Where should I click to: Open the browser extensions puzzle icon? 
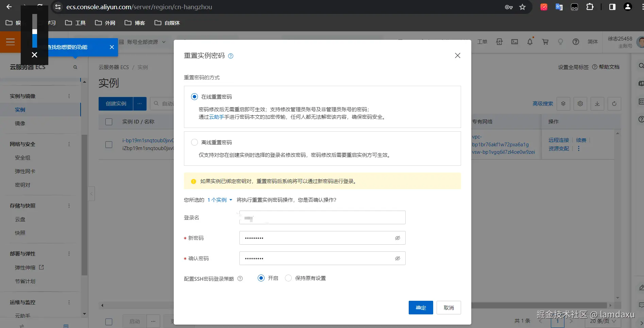pos(590,7)
